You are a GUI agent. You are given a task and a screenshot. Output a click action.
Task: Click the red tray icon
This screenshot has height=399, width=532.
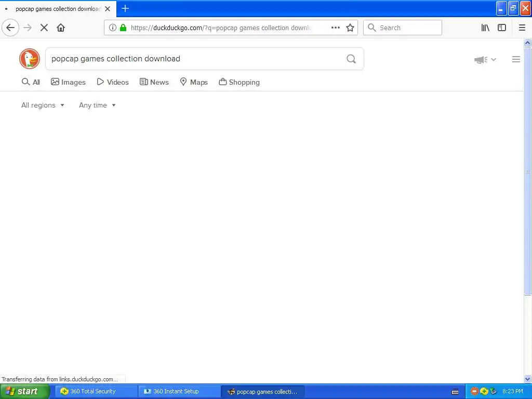point(474,391)
